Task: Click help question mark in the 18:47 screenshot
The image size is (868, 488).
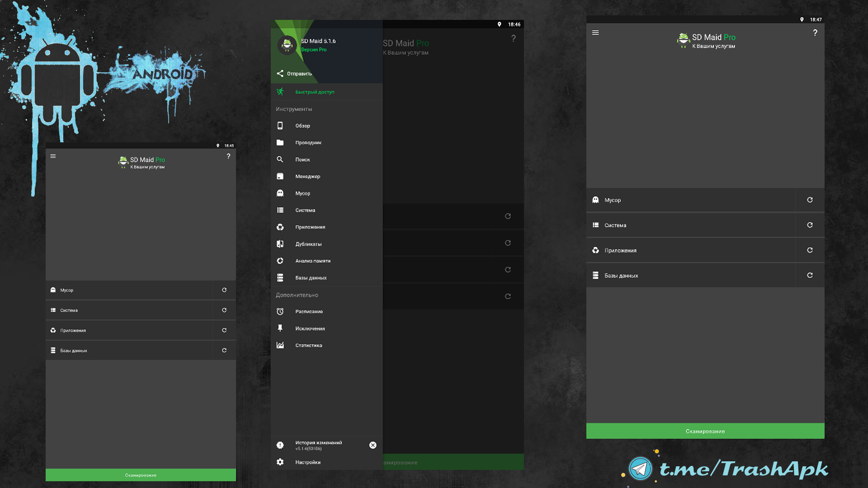Action: pos(815,33)
